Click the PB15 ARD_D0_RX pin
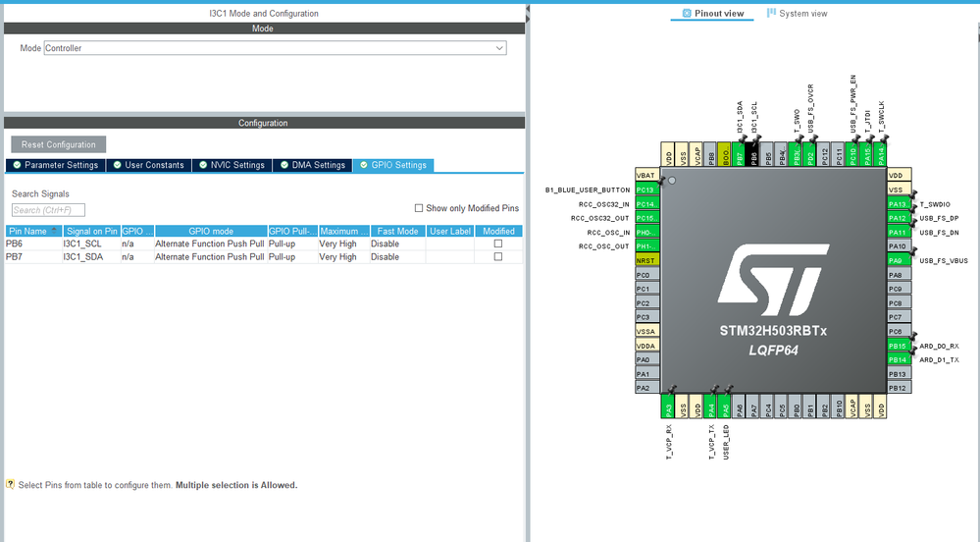The width and height of the screenshot is (980, 542). tap(898, 346)
